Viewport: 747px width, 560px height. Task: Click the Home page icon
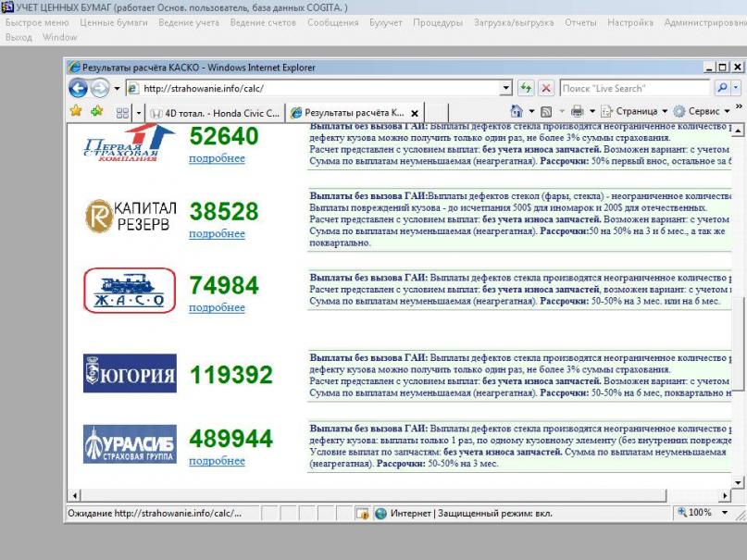(517, 111)
